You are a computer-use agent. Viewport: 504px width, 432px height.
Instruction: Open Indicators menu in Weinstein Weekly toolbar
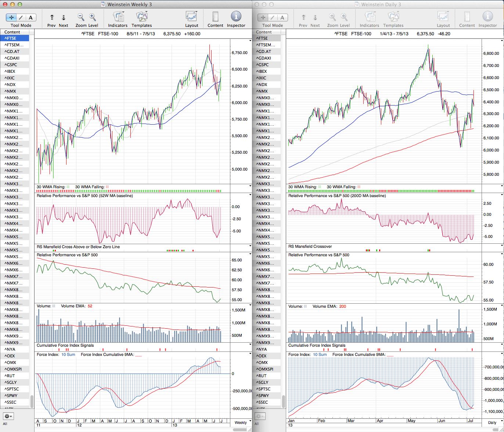[118, 17]
